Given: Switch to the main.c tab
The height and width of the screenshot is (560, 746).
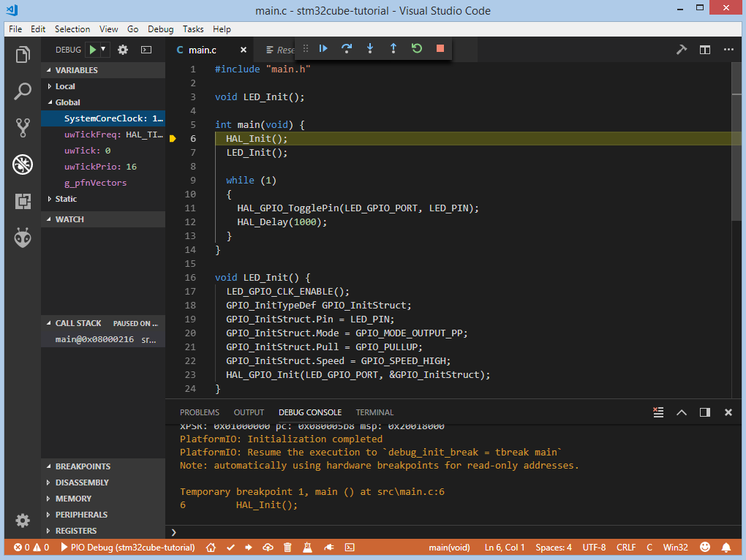Looking at the screenshot, I should [202, 50].
